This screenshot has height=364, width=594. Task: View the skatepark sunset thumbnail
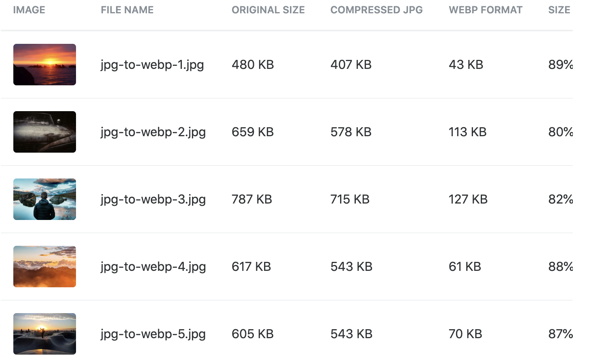click(x=45, y=334)
